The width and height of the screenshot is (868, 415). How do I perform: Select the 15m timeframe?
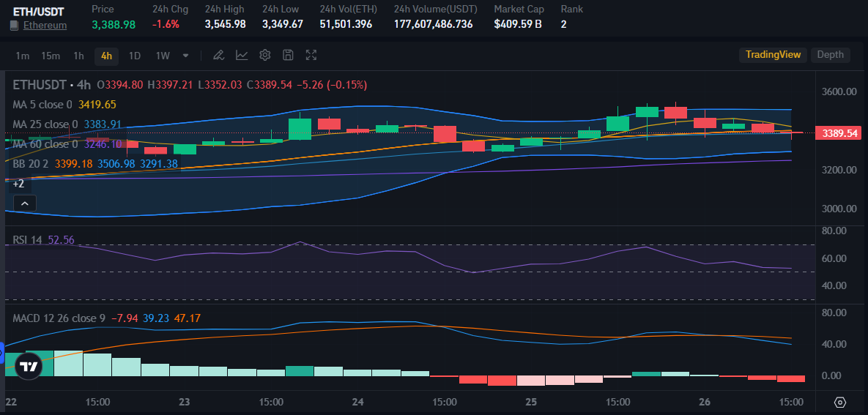(51, 56)
